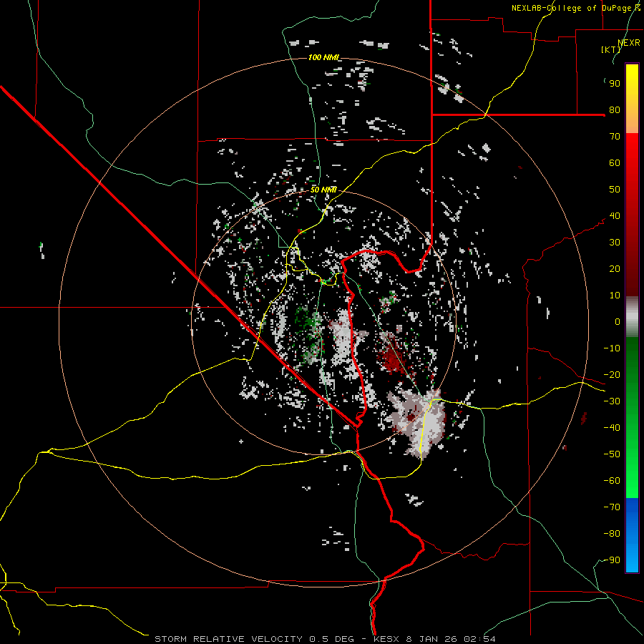Click the -30 value on the velocity scale
Screen dimensions: 644x644
(x=612, y=401)
